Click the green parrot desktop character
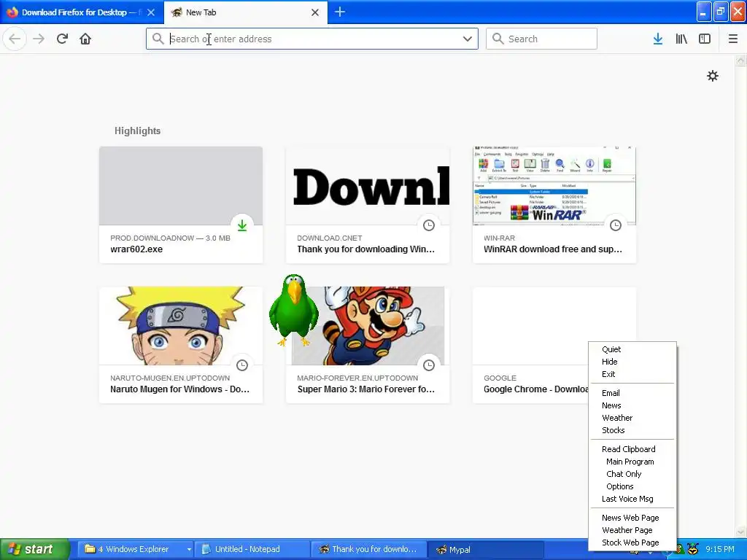Screen dimensions: 747x560 293,309
